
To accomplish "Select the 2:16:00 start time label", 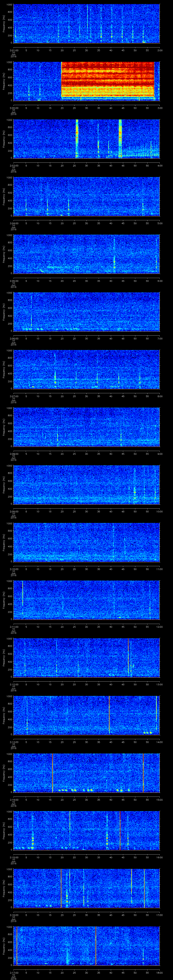I will coord(14,915).
